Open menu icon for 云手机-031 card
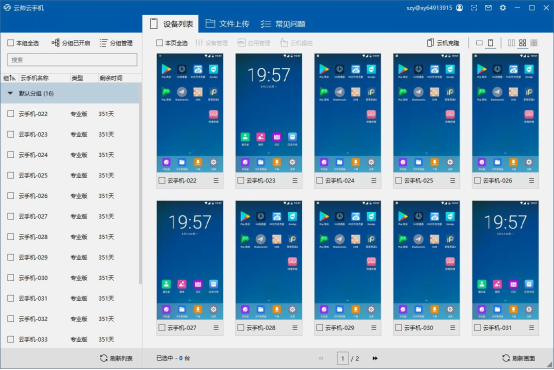 pos(531,328)
